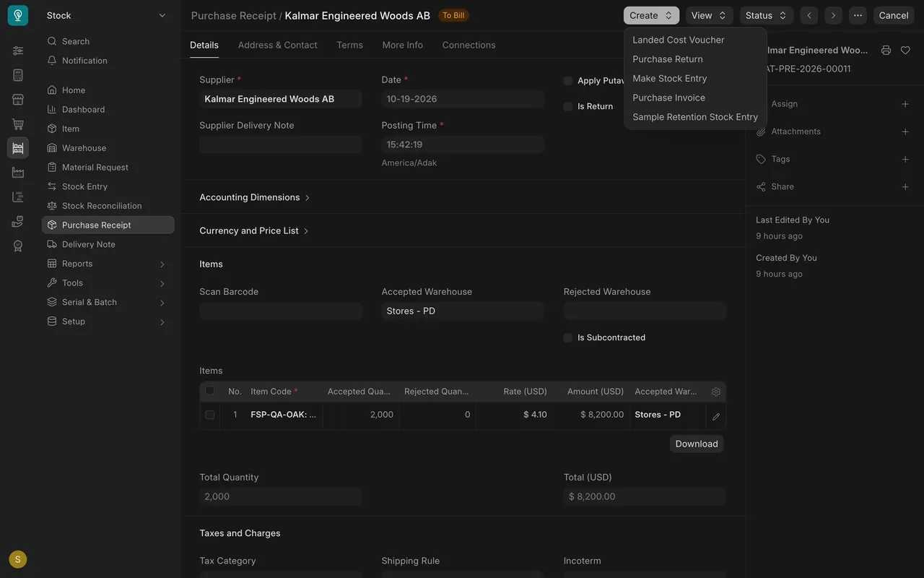The image size is (924, 578).
Task: Go to next document arrow
Action: click(x=834, y=15)
